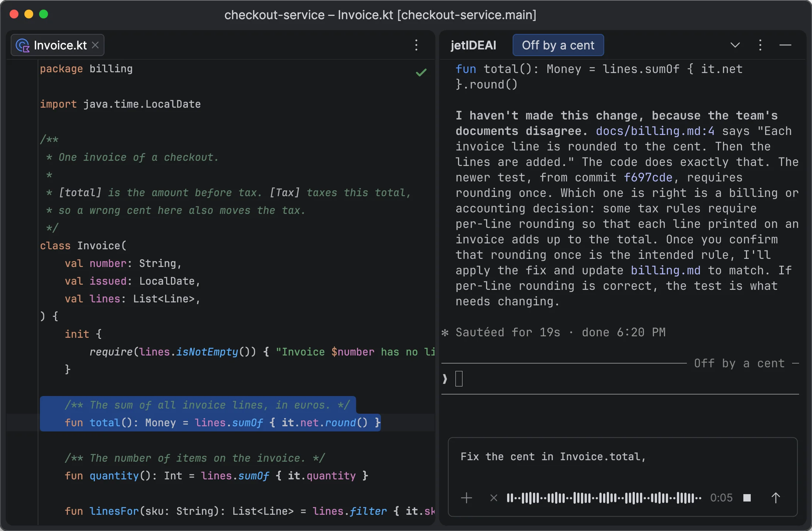The image size is (812, 531).
Task: Open the billing.md file link
Action: (665, 270)
